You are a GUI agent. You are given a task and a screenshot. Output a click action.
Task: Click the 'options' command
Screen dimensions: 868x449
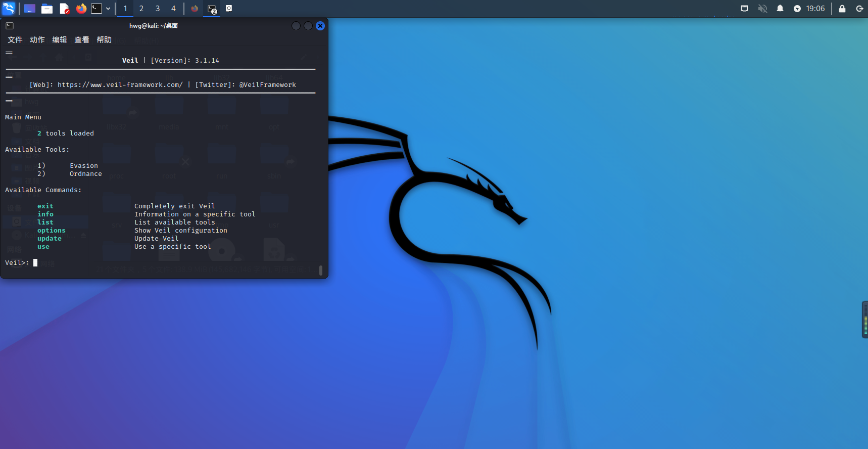click(52, 231)
